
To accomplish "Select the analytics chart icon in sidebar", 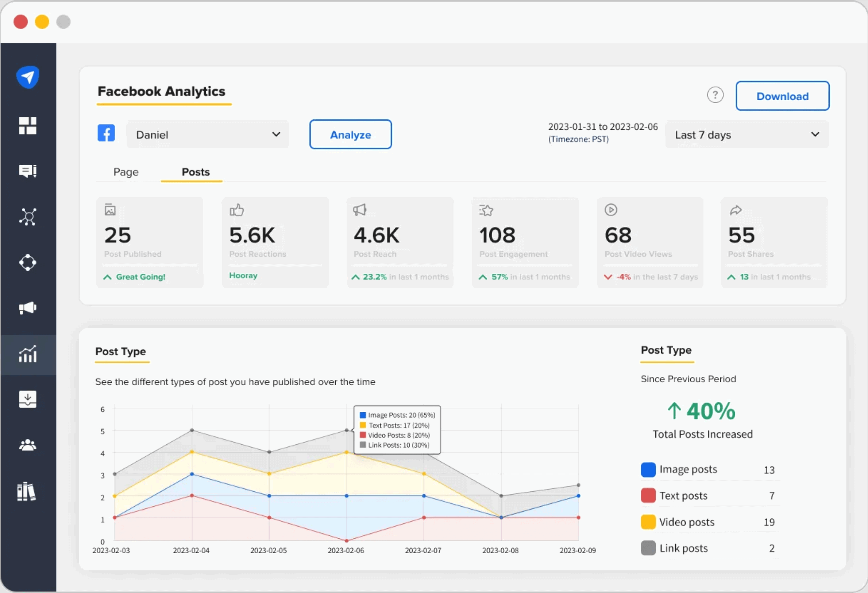I will [x=28, y=354].
